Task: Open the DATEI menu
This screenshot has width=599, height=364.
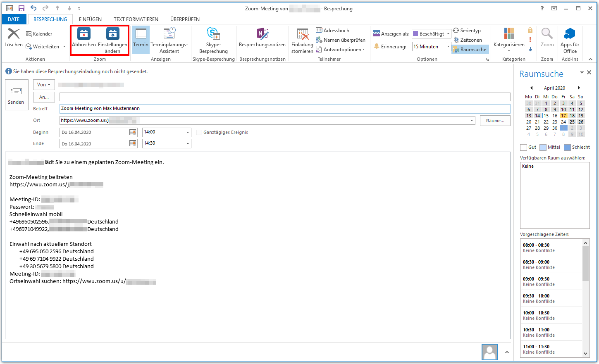Action: point(14,19)
